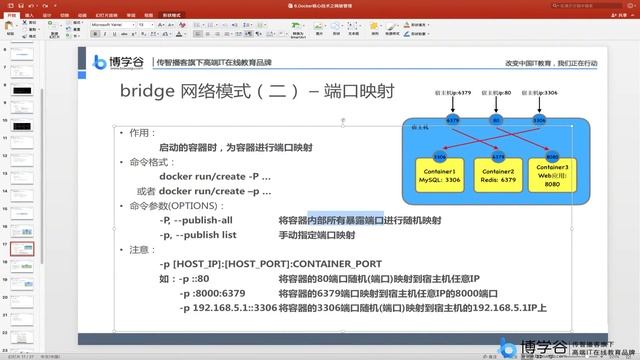Select slide 10 dark thumbnail
This screenshot has width=640, height=360.
click(x=22, y=126)
